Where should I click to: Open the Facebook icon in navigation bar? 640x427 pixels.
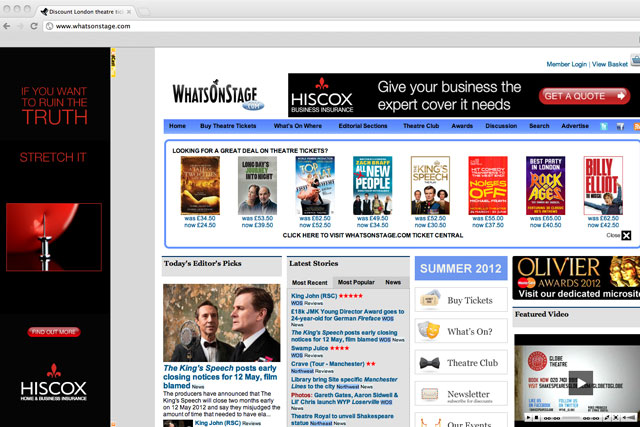[620, 126]
